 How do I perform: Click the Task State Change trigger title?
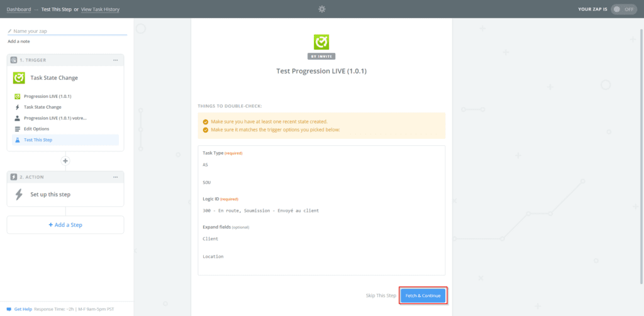pos(54,77)
